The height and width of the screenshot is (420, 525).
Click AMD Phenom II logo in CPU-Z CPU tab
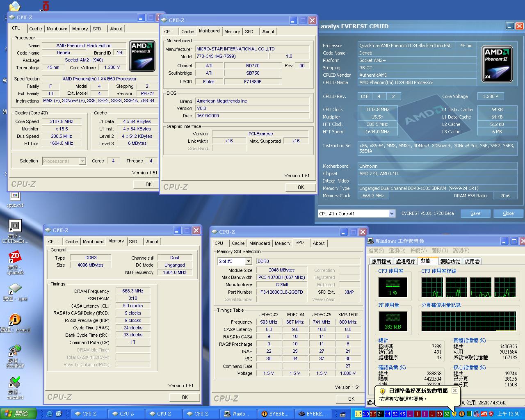(142, 56)
